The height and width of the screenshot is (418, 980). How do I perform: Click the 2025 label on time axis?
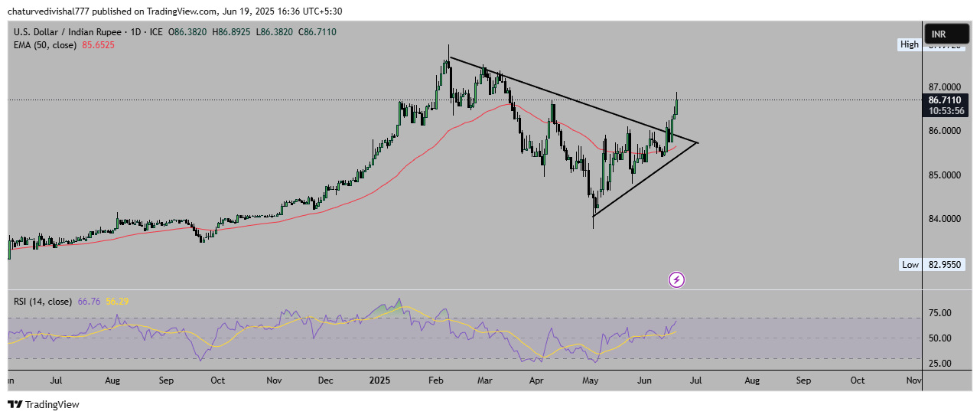(380, 380)
